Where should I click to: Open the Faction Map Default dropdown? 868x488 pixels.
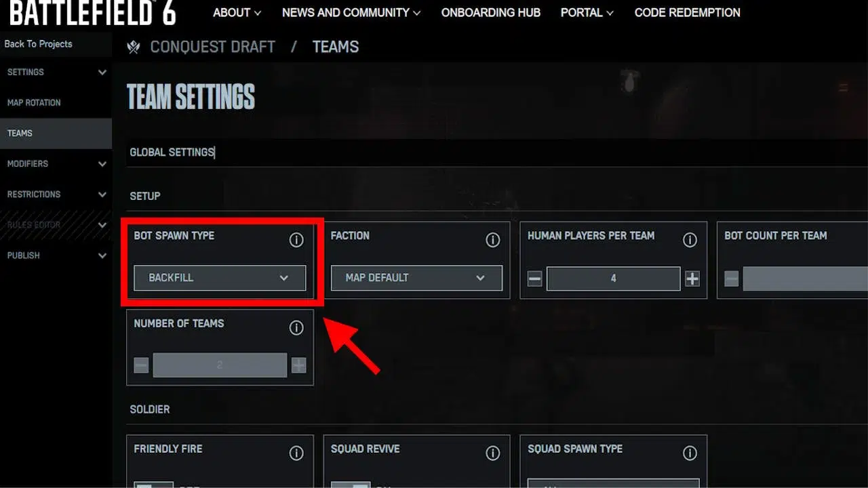tap(416, 278)
